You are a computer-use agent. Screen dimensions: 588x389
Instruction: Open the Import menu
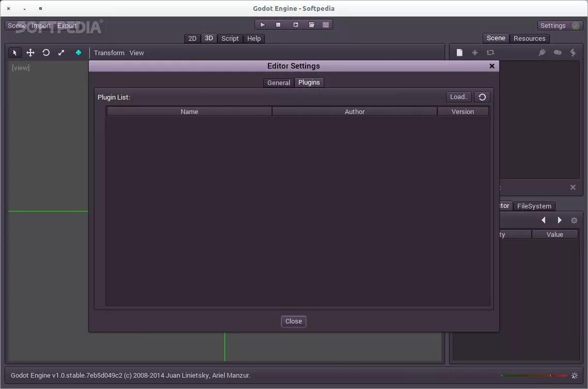tap(41, 25)
